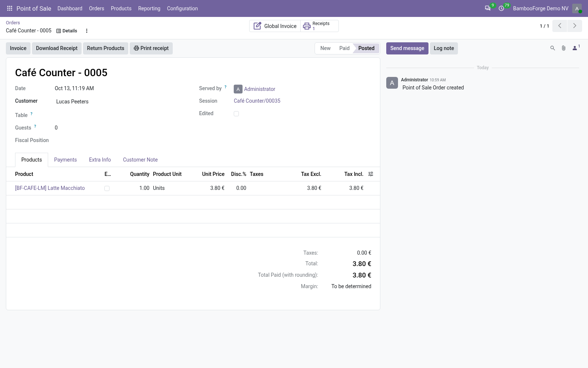Click the Posted status stage
588x368 pixels.
click(366, 48)
